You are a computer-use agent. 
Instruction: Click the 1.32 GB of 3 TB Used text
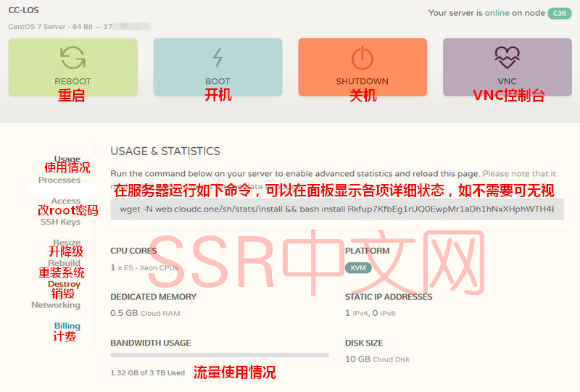click(147, 373)
